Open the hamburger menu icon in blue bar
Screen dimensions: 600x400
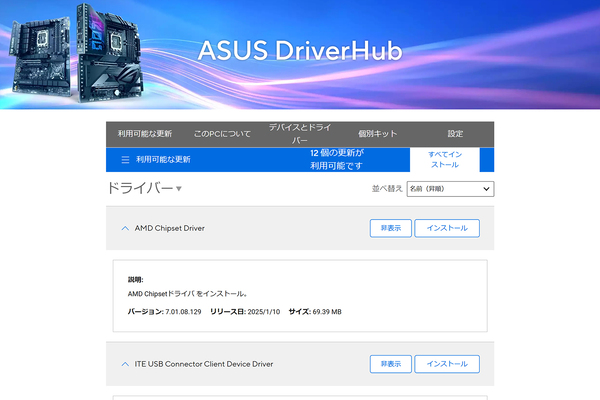pos(125,160)
